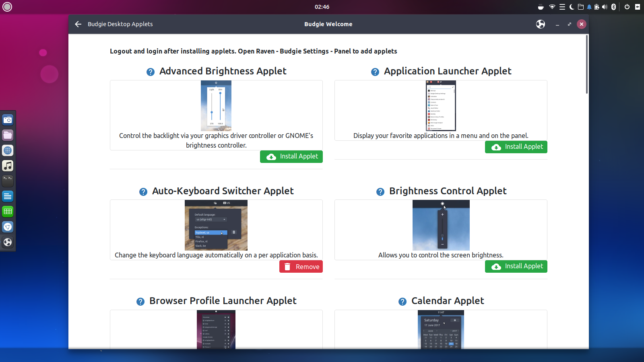This screenshot has width=644, height=362.
Task: Click the Application Launcher Applet screenshot
Action: [441, 106]
